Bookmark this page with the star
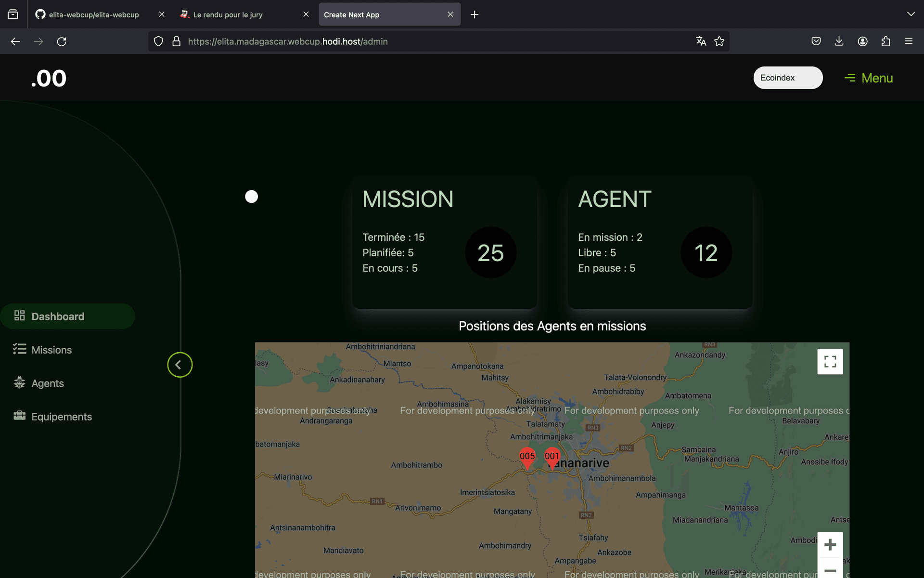Screen dimensions: 924x578 point(719,41)
